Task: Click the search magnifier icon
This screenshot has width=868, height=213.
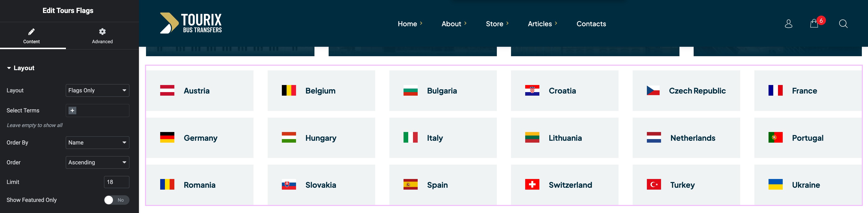Action: [843, 24]
